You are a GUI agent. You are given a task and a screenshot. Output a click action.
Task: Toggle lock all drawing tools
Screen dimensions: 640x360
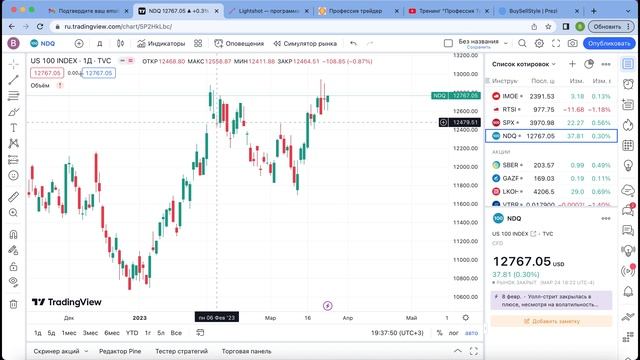(x=13, y=267)
